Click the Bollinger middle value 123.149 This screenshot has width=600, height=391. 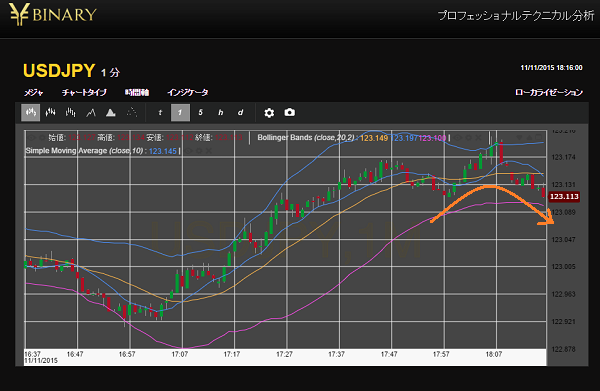click(374, 138)
